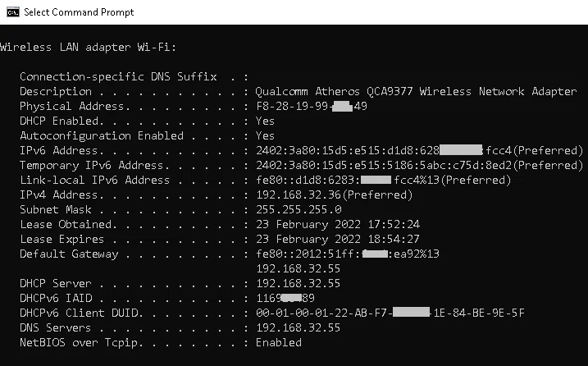Click the subnet mask value 255.255.255.0
The image size is (588, 366).
tap(299, 209)
